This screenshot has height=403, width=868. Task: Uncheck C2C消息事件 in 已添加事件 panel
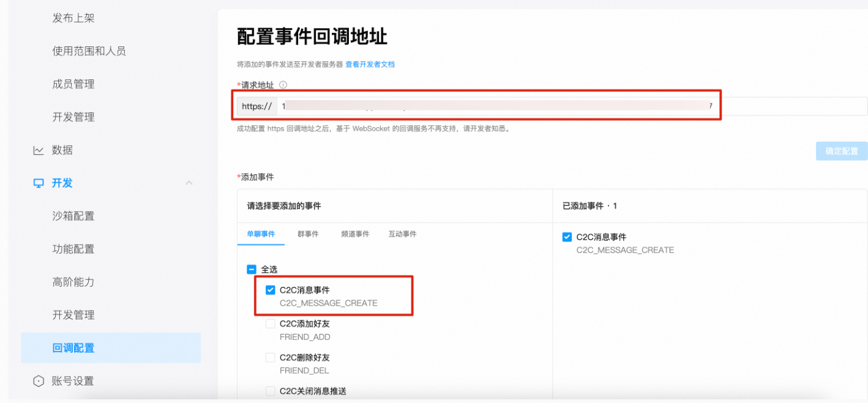point(567,237)
